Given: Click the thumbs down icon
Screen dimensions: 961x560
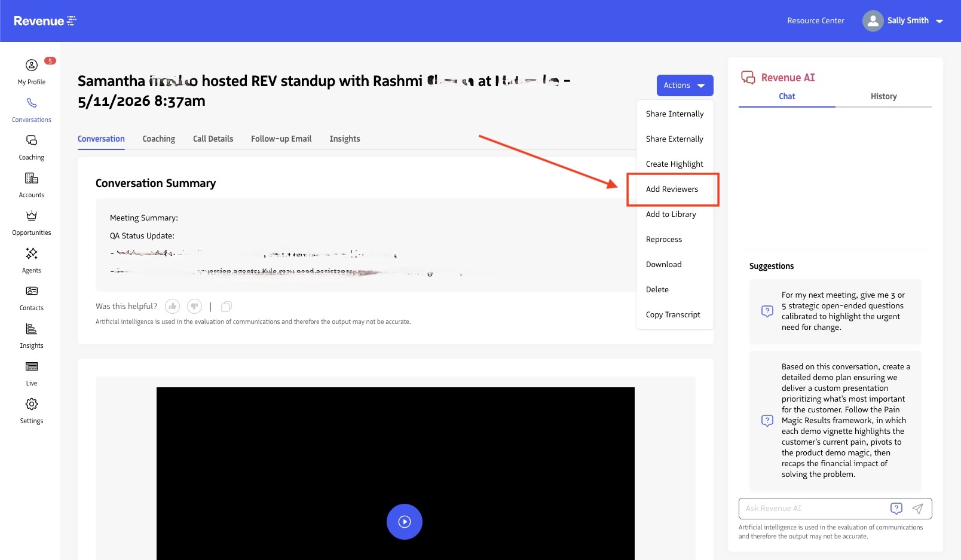Looking at the screenshot, I should tap(194, 306).
